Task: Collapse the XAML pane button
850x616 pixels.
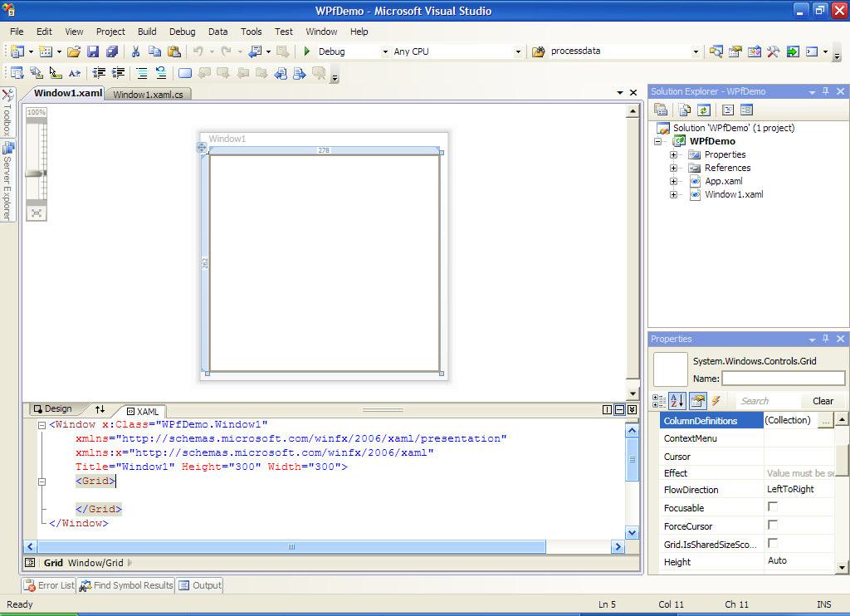Action: click(x=632, y=410)
